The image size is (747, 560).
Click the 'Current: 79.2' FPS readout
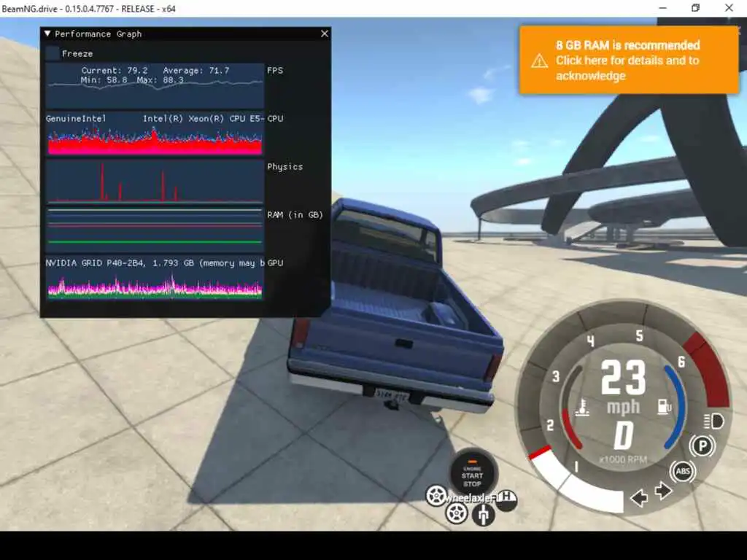point(115,71)
